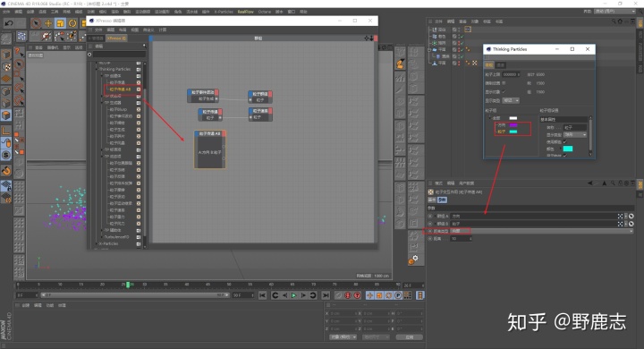Select the second tab in Thinking Particles window

point(500,65)
